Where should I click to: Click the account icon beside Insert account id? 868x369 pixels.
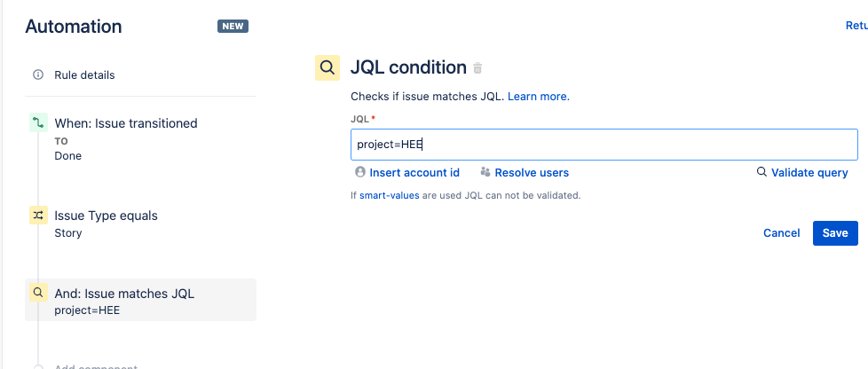tap(360, 172)
